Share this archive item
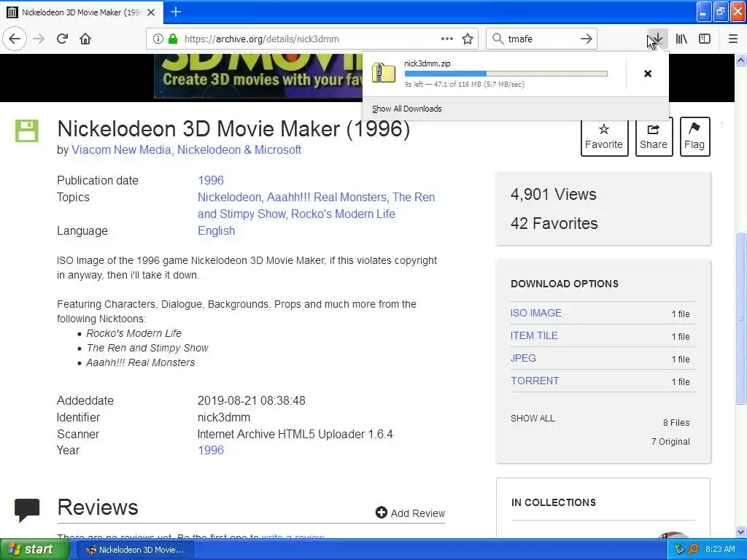Viewport: 747px width, 560px height. click(654, 136)
